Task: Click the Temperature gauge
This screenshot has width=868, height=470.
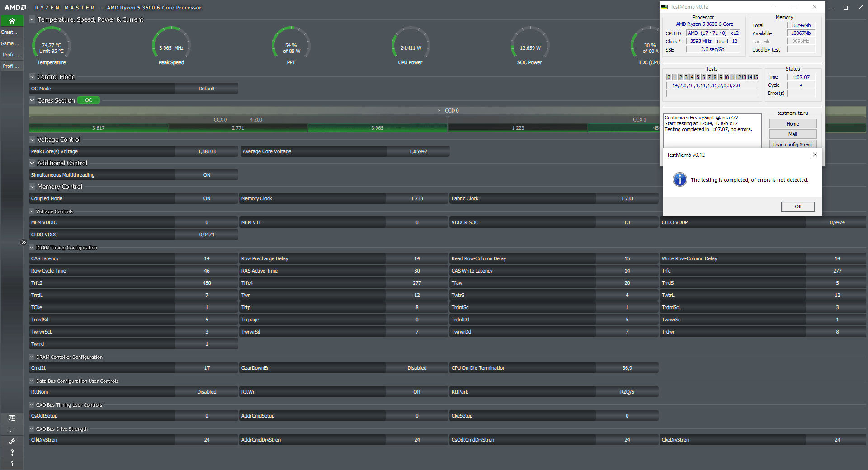Action: pyautogui.click(x=51, y=45)
